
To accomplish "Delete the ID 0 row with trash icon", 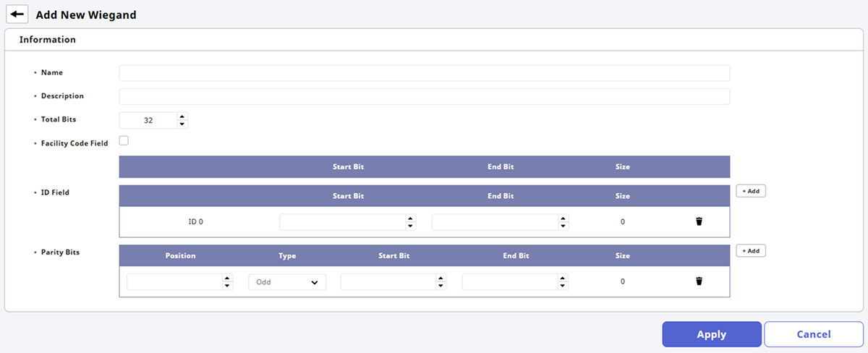I will (699, 222).
